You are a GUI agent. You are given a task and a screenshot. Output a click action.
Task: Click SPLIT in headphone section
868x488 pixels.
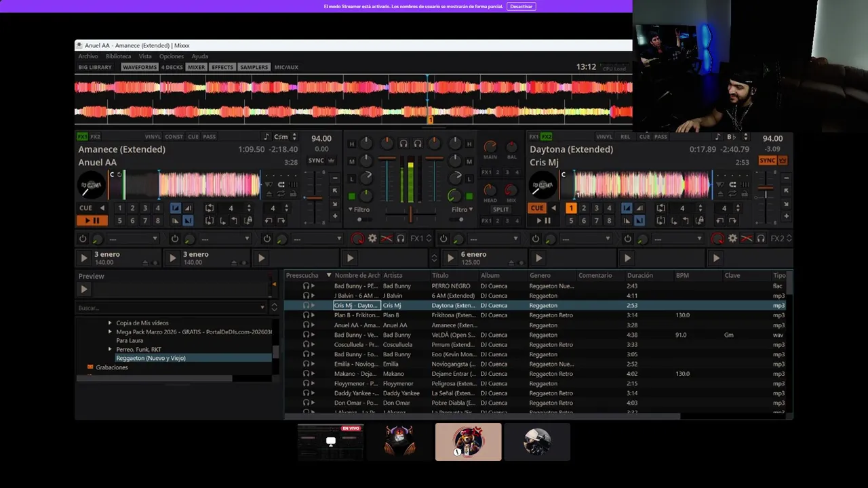[x=500, y=209]
